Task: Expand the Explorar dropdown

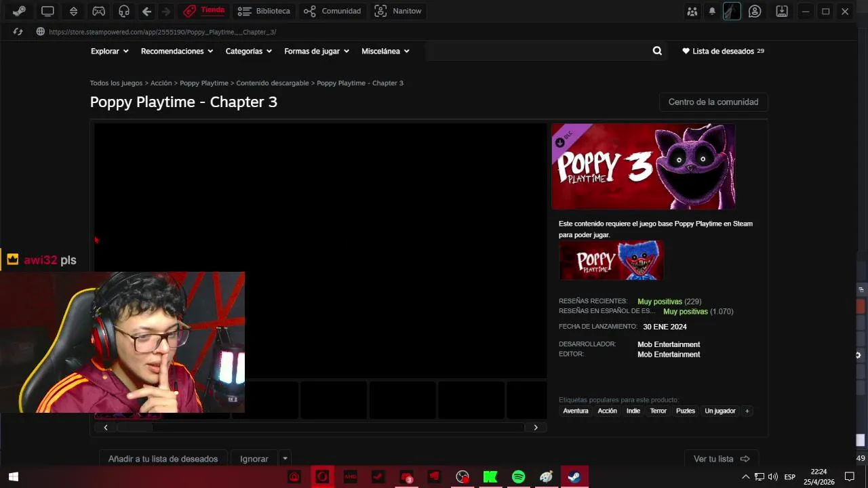Action: 109,51
